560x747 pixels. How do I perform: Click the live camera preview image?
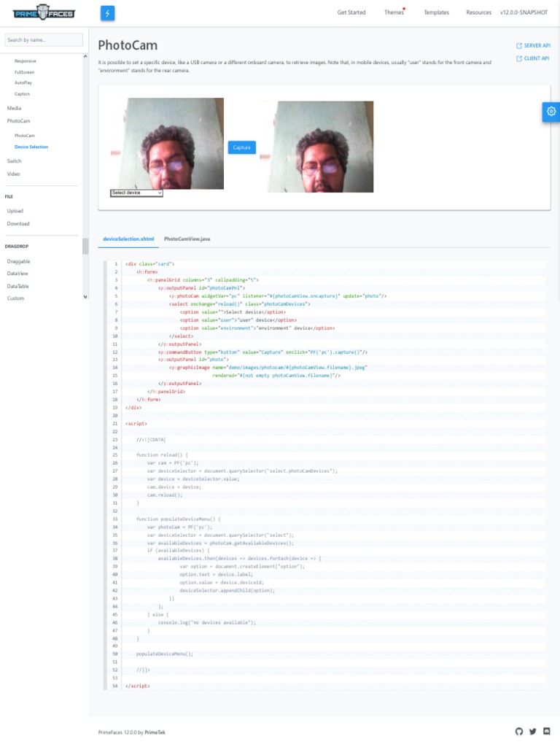tap(167, 144)
